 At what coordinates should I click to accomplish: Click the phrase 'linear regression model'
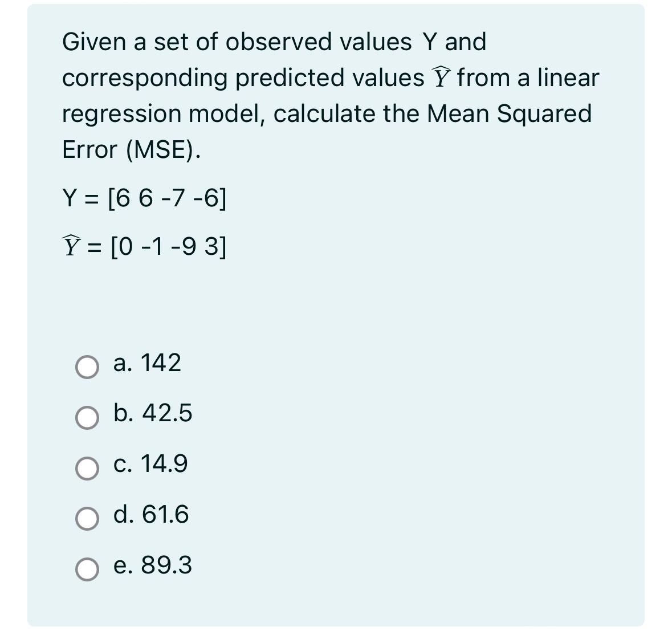coord(171,113)
